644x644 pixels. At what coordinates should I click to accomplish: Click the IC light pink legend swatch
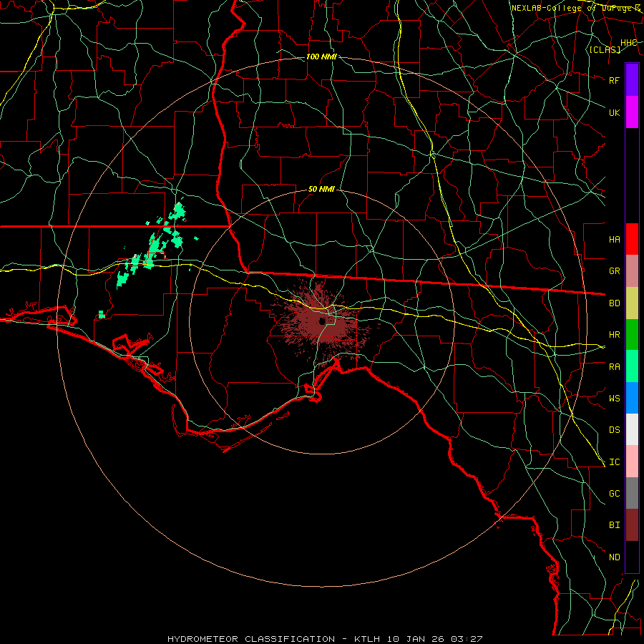pos(632,462)
